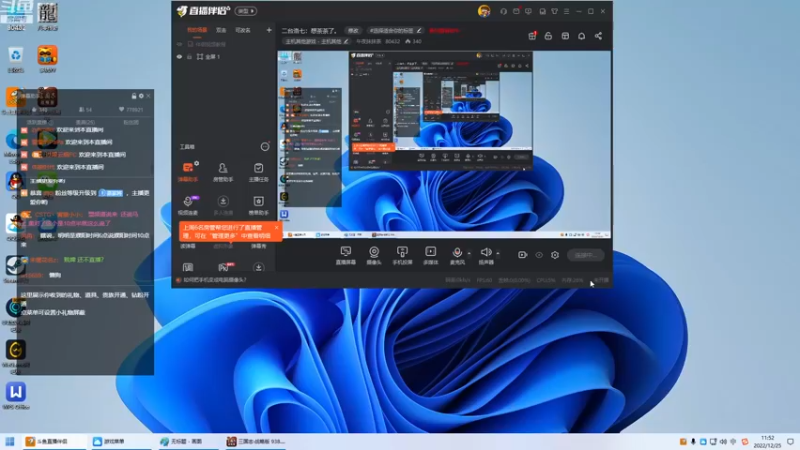800x450 pixels.
Task: Select the 全屏 1 source row
Action: [x=224, y=57]
